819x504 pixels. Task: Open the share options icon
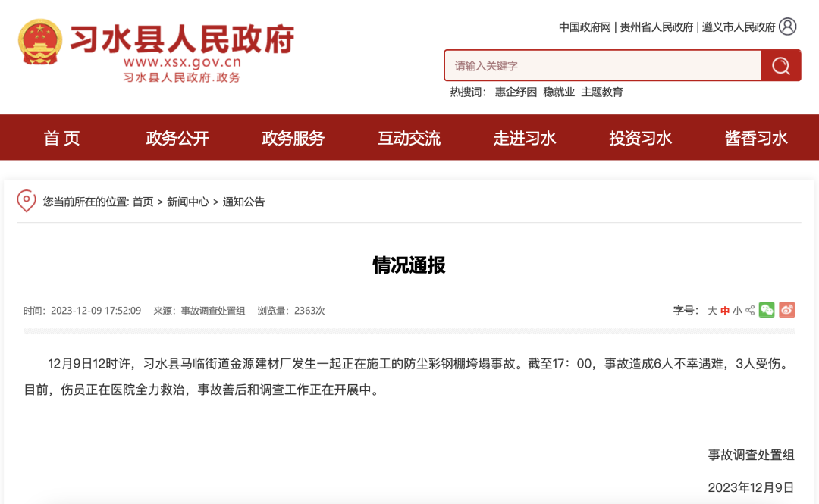click(749, 310)
